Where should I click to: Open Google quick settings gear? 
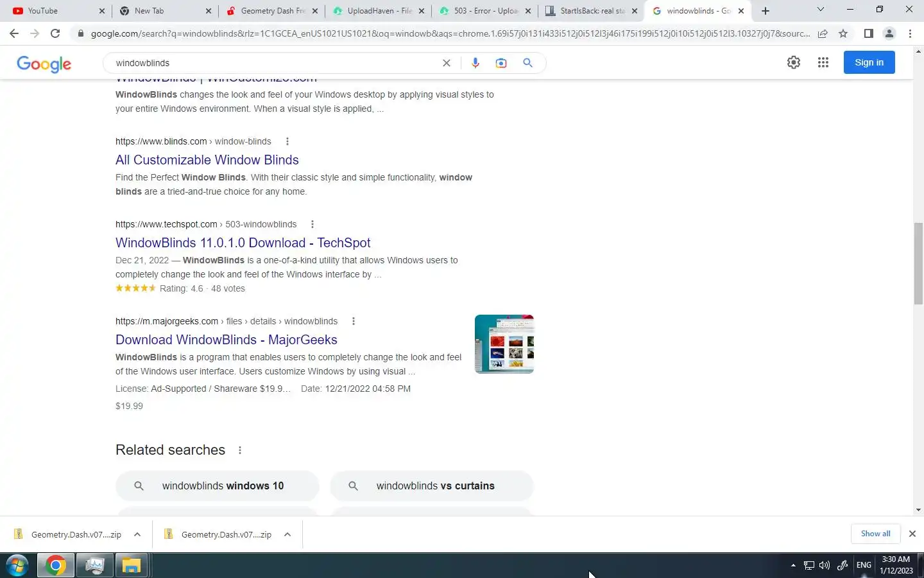coord(794,62)
